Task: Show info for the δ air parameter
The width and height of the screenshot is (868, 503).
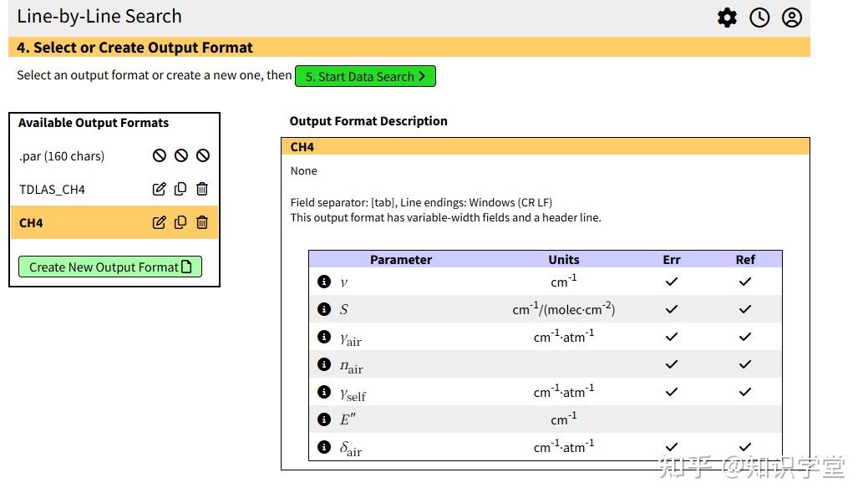Action: (324, 447)
